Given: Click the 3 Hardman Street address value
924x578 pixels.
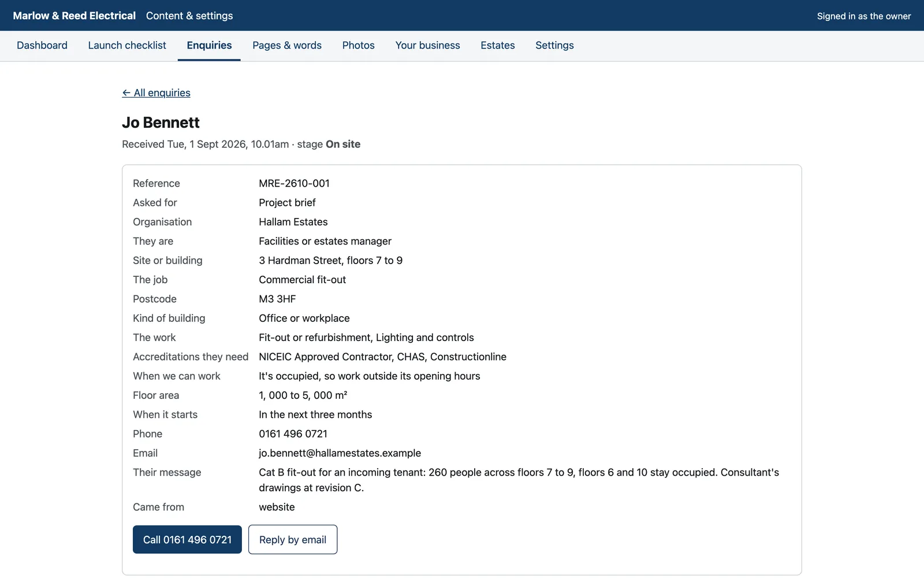Looking at the screenshot, I should pyautogui.click(x=330, y=260).
